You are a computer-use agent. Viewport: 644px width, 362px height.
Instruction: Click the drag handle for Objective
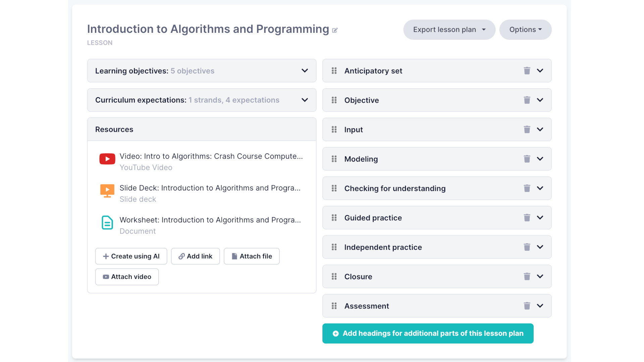pyautogui.click(x=334, y=100)
